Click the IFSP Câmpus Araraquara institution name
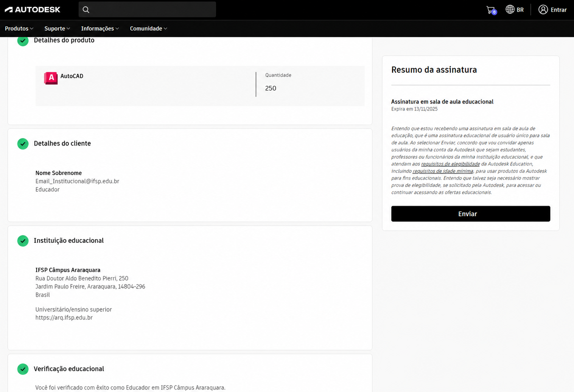Screen dimensions: 574x392 68,270
